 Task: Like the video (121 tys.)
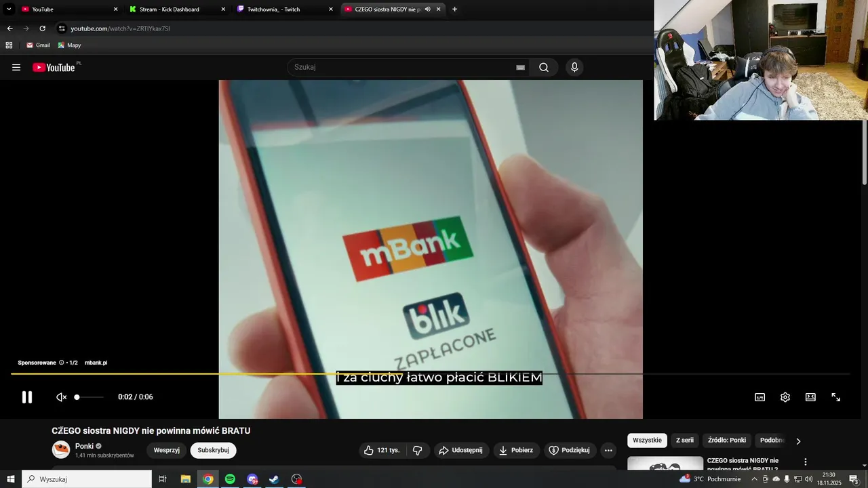click(382, 450)
